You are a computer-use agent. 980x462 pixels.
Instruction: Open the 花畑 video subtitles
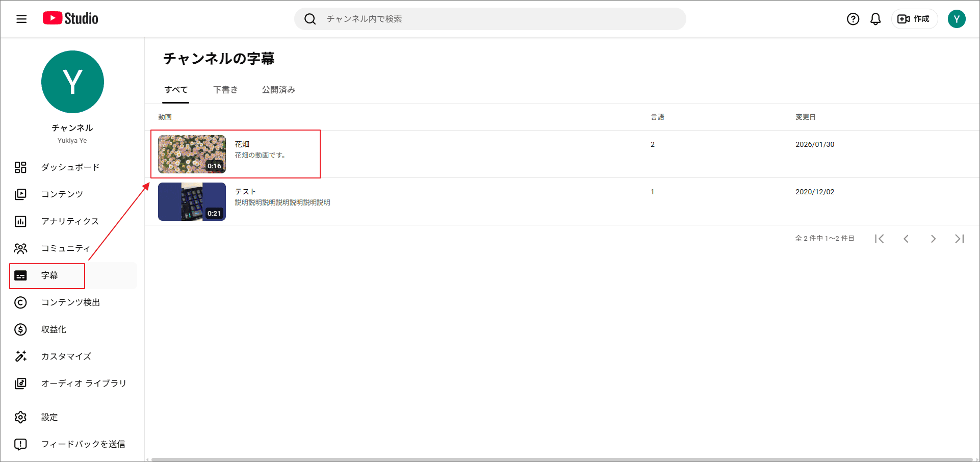tap(242, 144)
